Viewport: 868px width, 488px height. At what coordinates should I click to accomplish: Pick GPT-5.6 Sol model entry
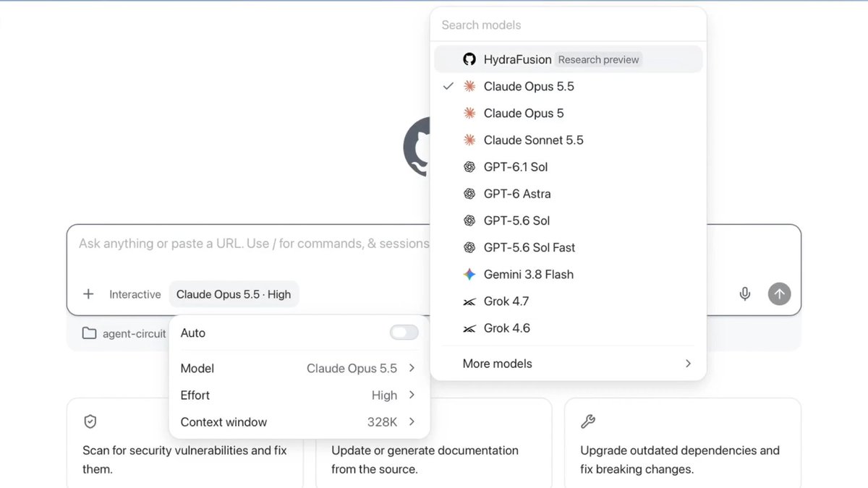coord(569,221)
